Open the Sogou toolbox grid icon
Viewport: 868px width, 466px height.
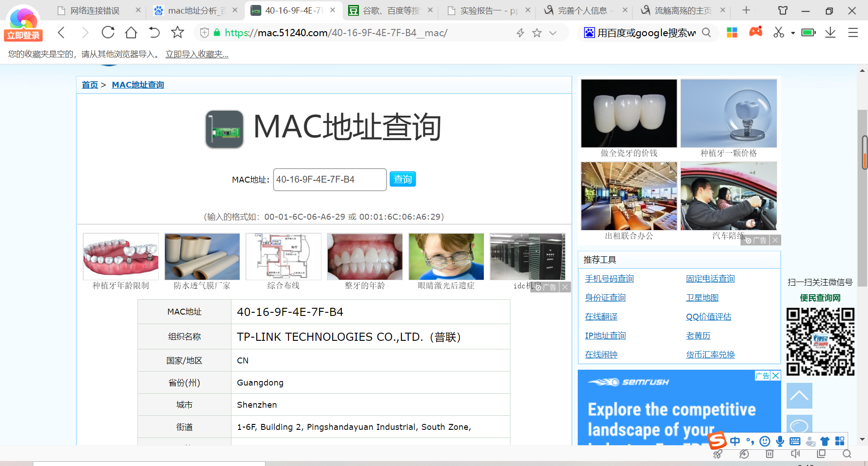(840, 441)
